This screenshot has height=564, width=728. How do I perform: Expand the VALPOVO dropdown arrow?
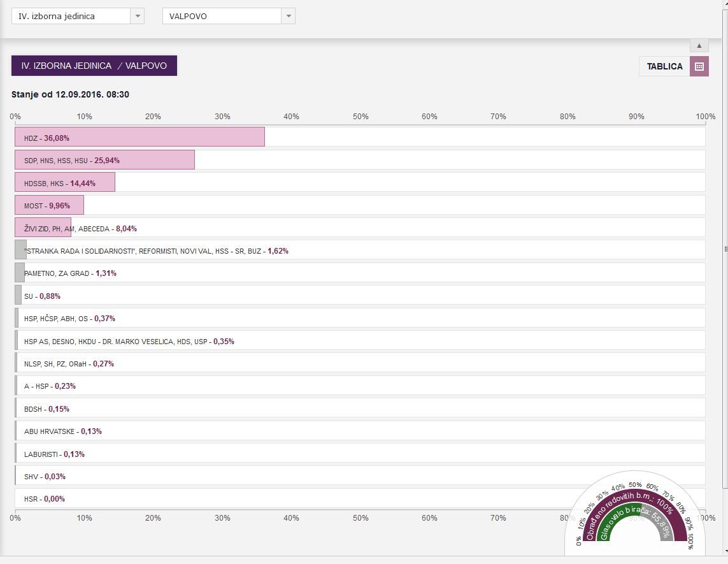[x=288, y=17]
